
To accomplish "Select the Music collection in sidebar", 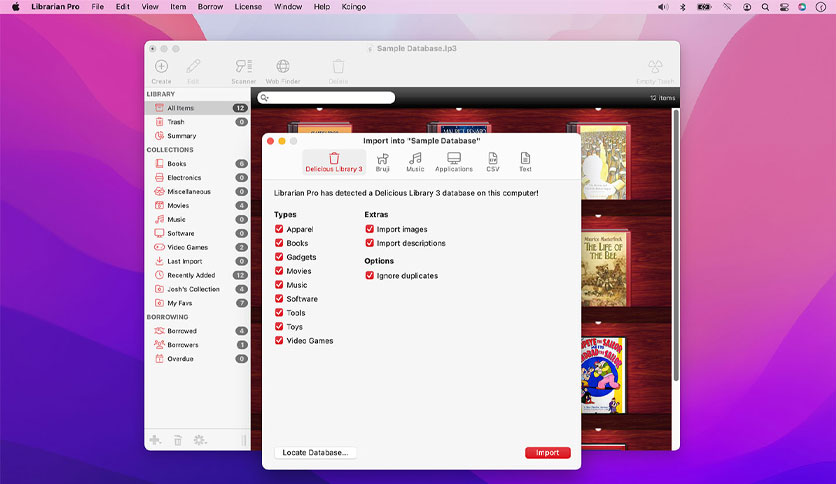I will [198, 219].
